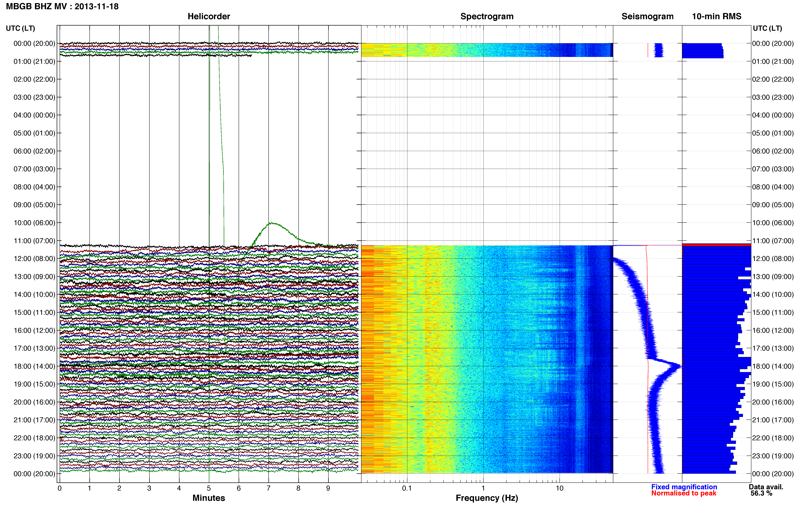This screenshot has width=812, height=508.
Task: Click the left '21:00 (17:00)' time label
Action: coord(34,420)
